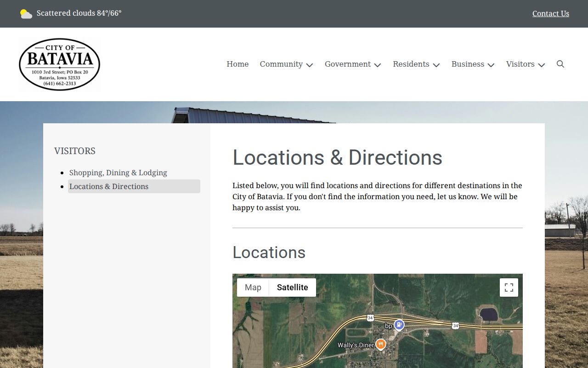Screen dimensions: 588x368
Task: Click the Locations section heading
Action: coord(269,253)
